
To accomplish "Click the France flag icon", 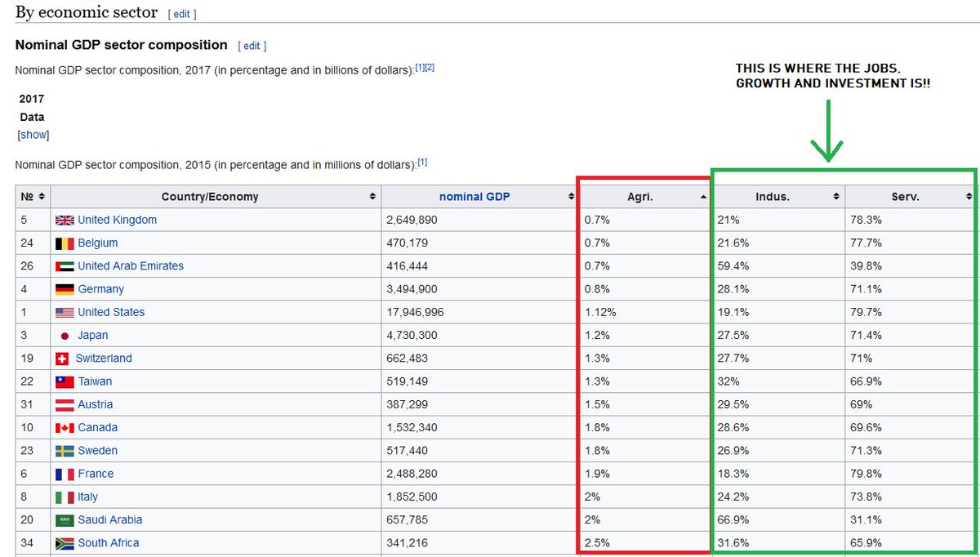I will [65, 474].
